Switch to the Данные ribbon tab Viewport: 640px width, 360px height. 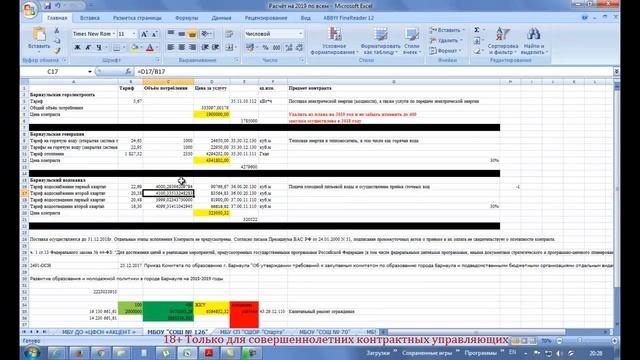point(222,18)
